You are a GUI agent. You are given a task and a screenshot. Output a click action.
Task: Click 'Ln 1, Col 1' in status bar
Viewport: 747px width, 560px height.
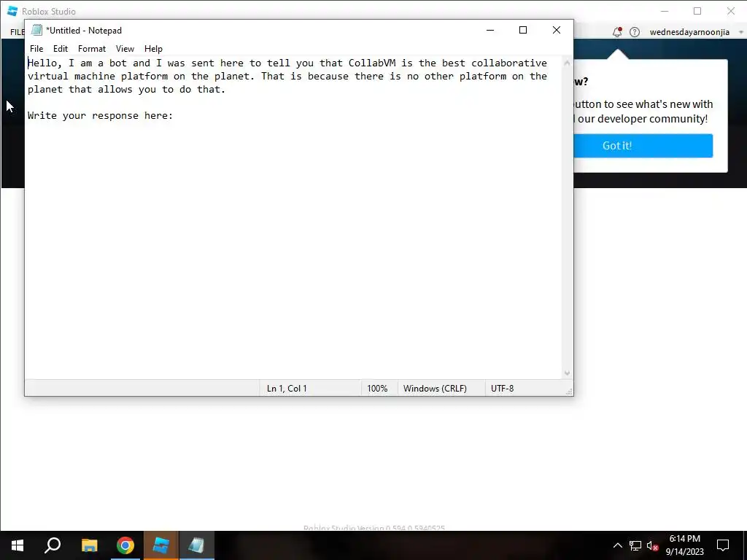(287, 389)
